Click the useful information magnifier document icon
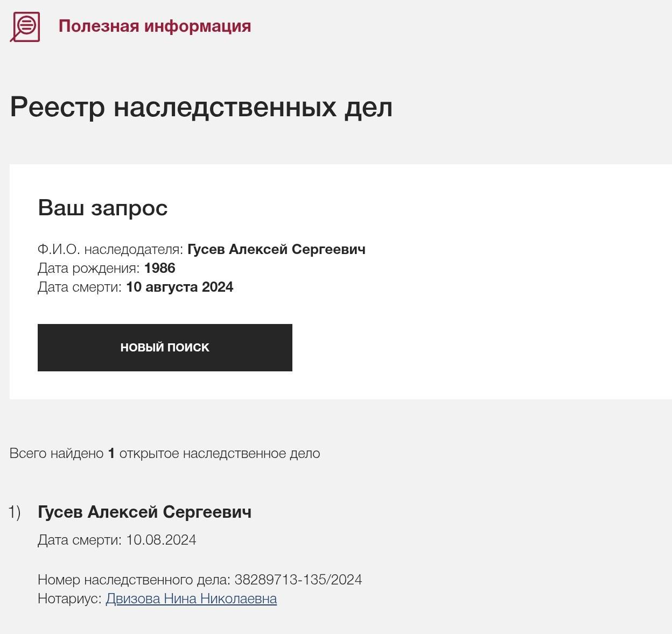The height and width of the screenshot is (634, 672). (x=25, y=26)
